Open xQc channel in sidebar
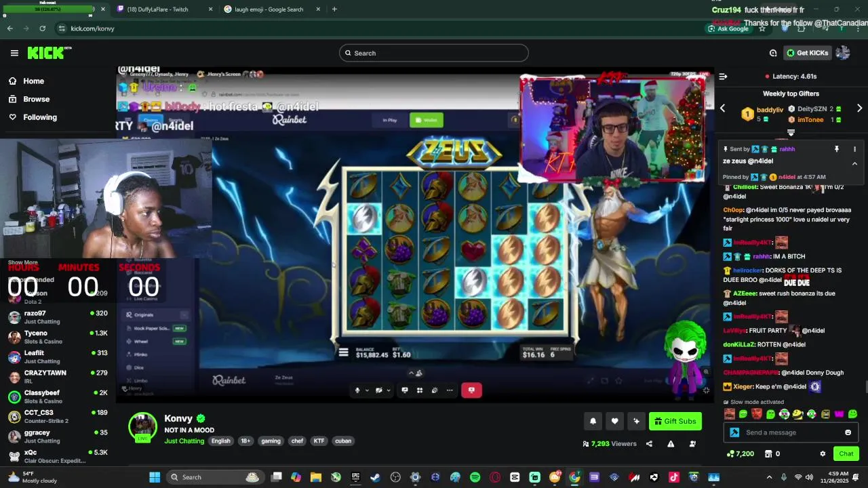 [x=58, y=455]
